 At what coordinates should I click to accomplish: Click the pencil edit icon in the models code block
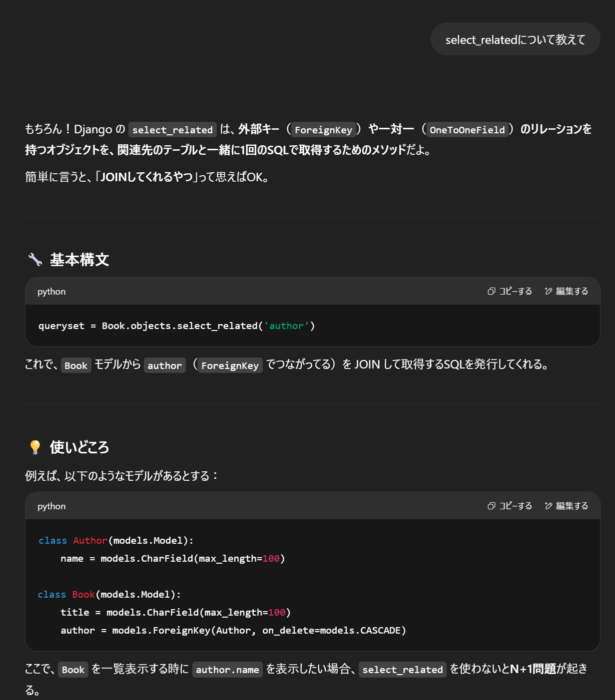coord(549,506)
